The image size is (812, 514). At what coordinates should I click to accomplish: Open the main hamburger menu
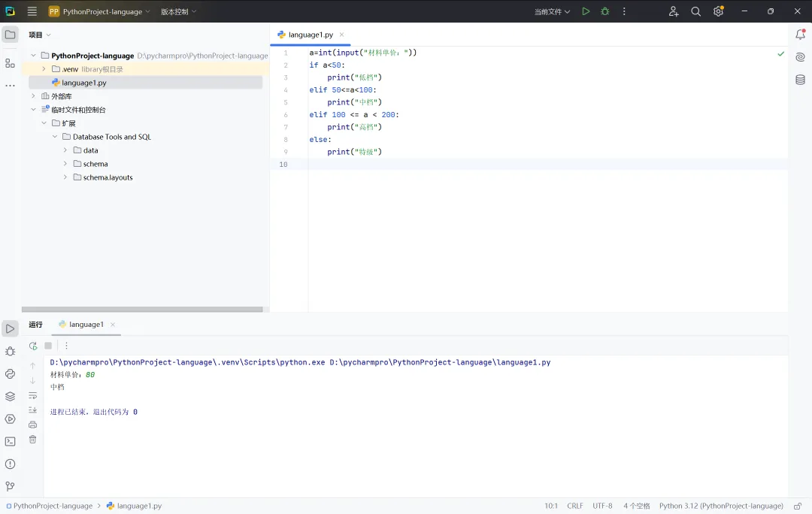pyautogui.click(x=32, y=11)
